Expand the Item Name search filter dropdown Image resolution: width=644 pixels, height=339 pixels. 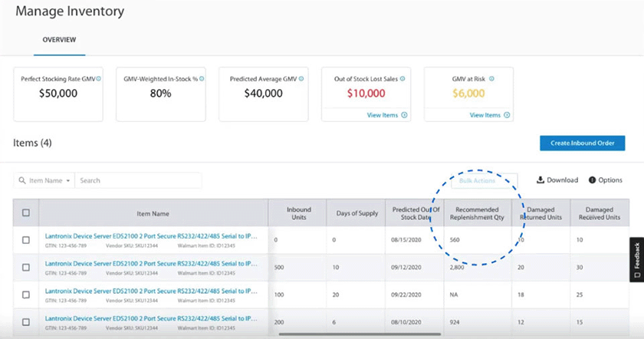point(44,180)
